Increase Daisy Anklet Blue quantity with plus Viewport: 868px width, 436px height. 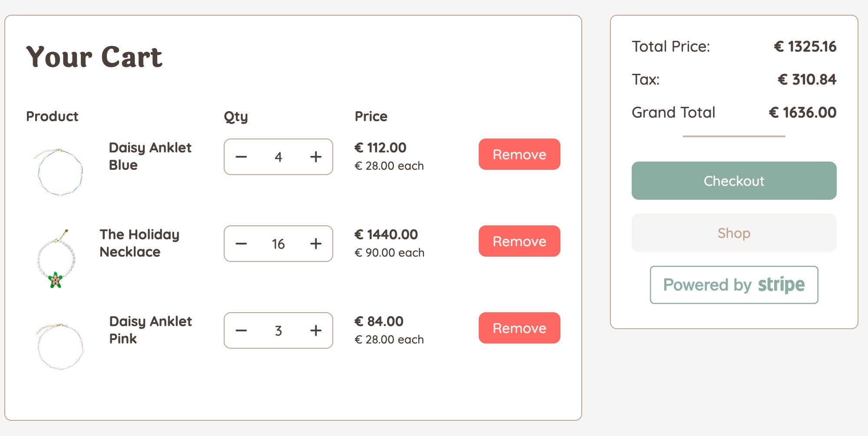[x=316, y=157]
